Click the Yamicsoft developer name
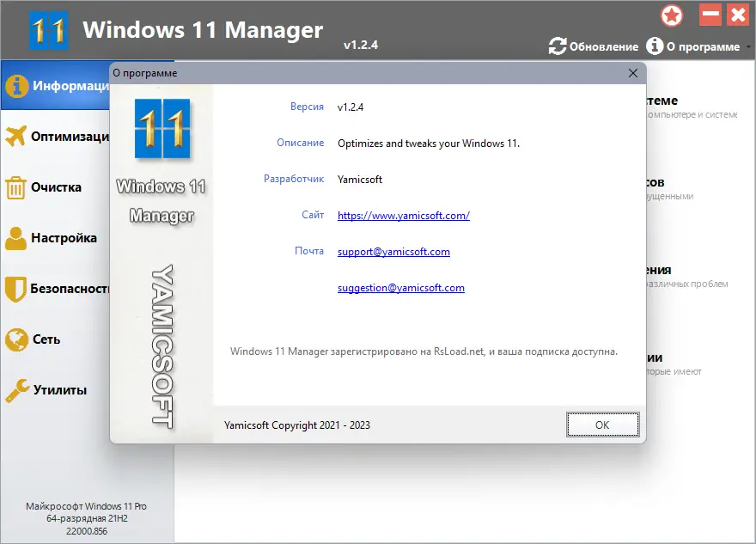The width and height of the screenshot is (756, 544). (360, 180)
